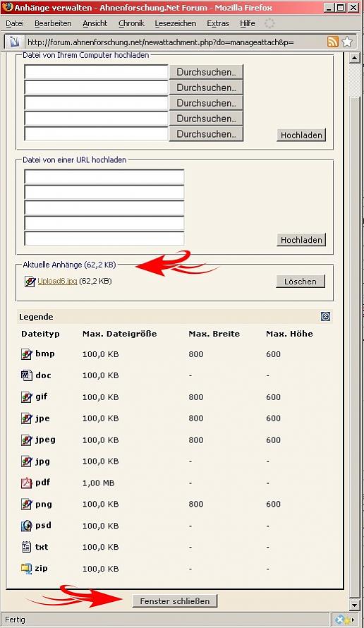Click the site favicon beside the URL
Image resolution: width=364 pixels, height=628 pixels.
pos(14,42)
